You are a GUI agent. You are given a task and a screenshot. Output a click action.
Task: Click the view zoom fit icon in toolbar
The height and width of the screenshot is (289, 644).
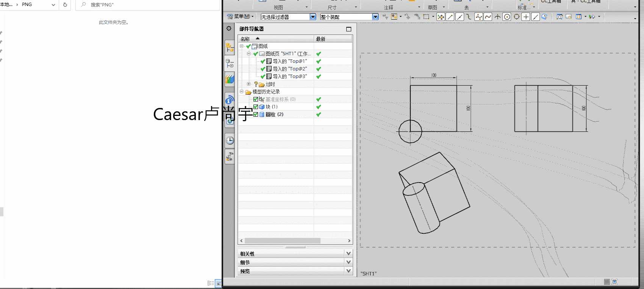point(560,17)
